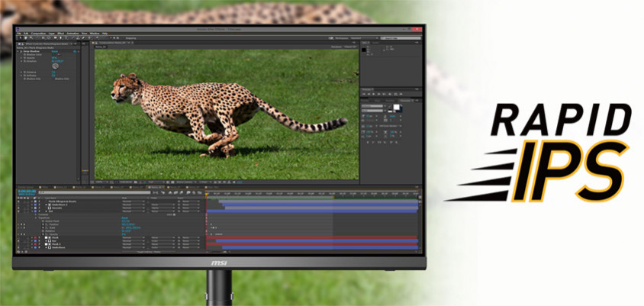This screenshot has height=306, width=644.
Task: Enable frame blending timeline switch
Action: coord(175,192)
